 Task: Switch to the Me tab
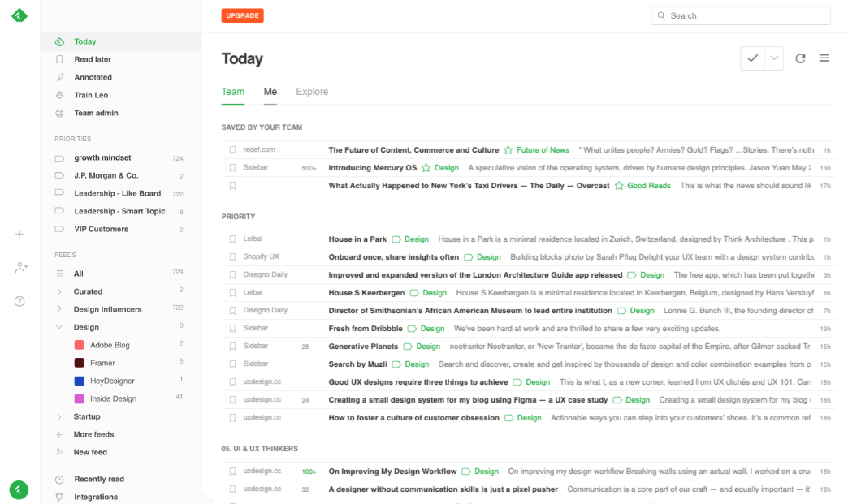click(x=270, y=92)
